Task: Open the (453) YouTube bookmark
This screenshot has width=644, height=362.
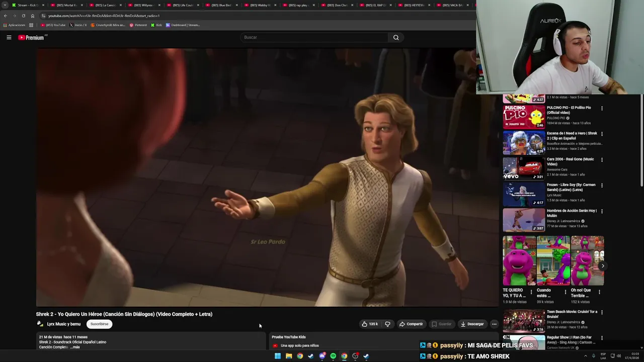Action: coord(53,25)
